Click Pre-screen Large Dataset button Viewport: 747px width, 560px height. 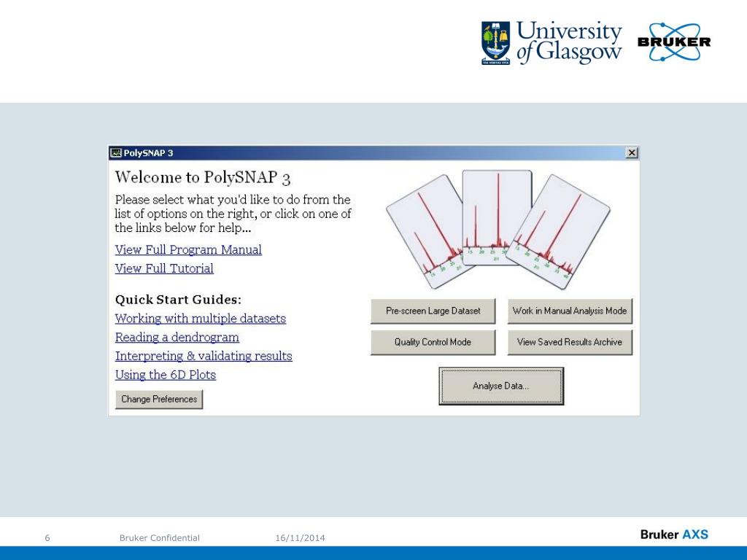[433, 311]
